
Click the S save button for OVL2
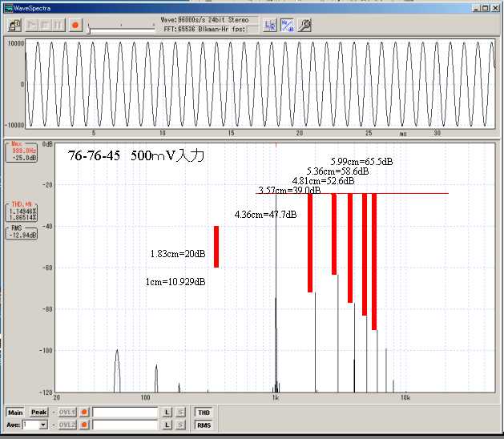pyautogui.click(x=180, y=425)
